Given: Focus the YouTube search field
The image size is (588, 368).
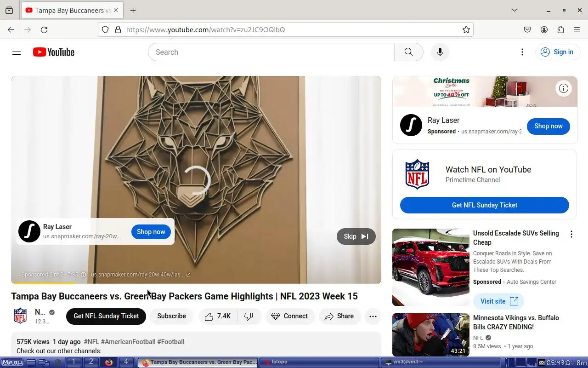Looking at the screenshot, I should pyautogui.click(x=271, y=52).
